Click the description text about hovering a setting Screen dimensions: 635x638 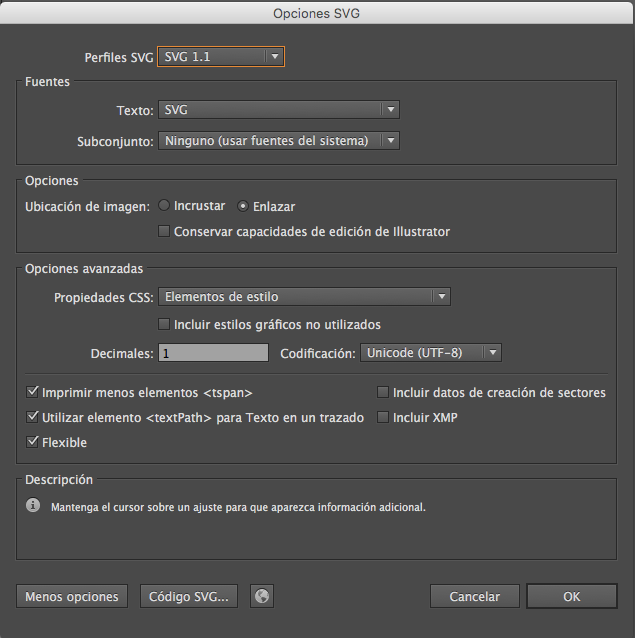tap(238, 507)
